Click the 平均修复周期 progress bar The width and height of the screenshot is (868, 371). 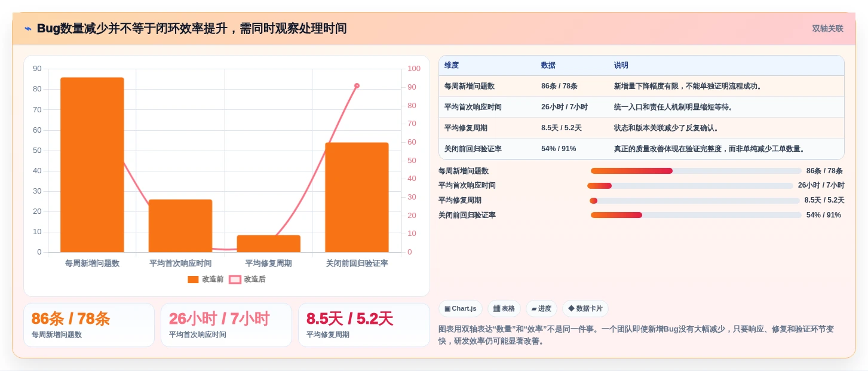coord(695,201)
